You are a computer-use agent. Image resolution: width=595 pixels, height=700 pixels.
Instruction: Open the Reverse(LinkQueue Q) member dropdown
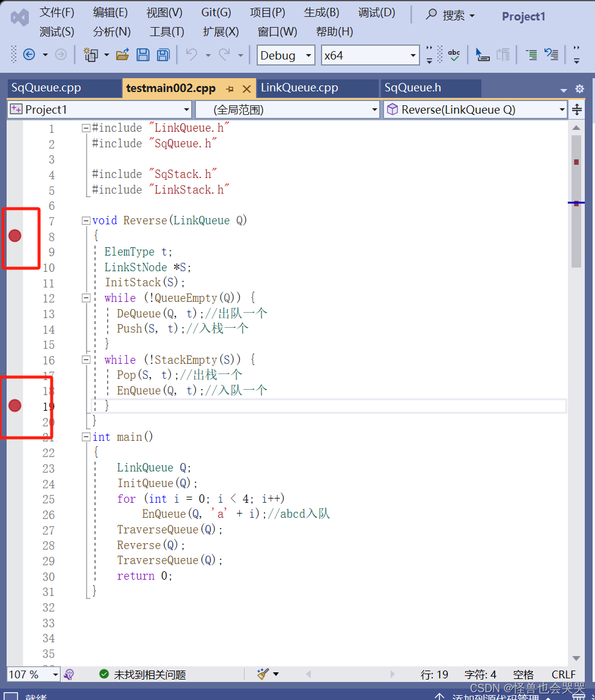[475, 109]
